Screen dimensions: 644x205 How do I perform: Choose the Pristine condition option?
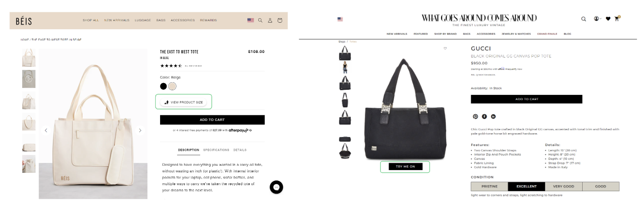(489, 187)
